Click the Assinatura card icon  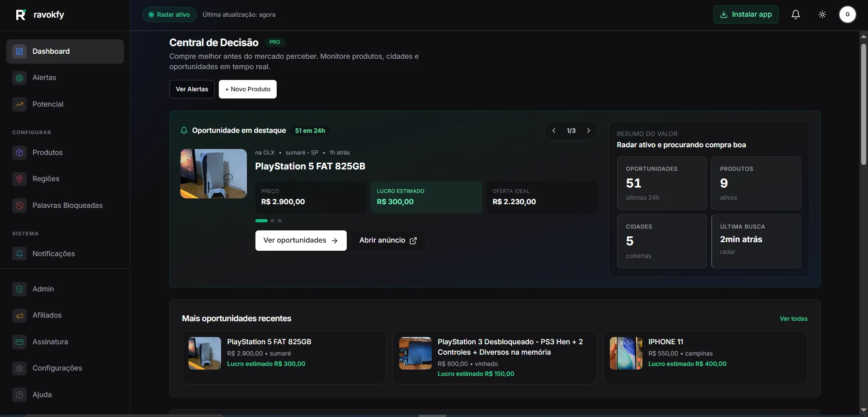click(x=19, y=342)
